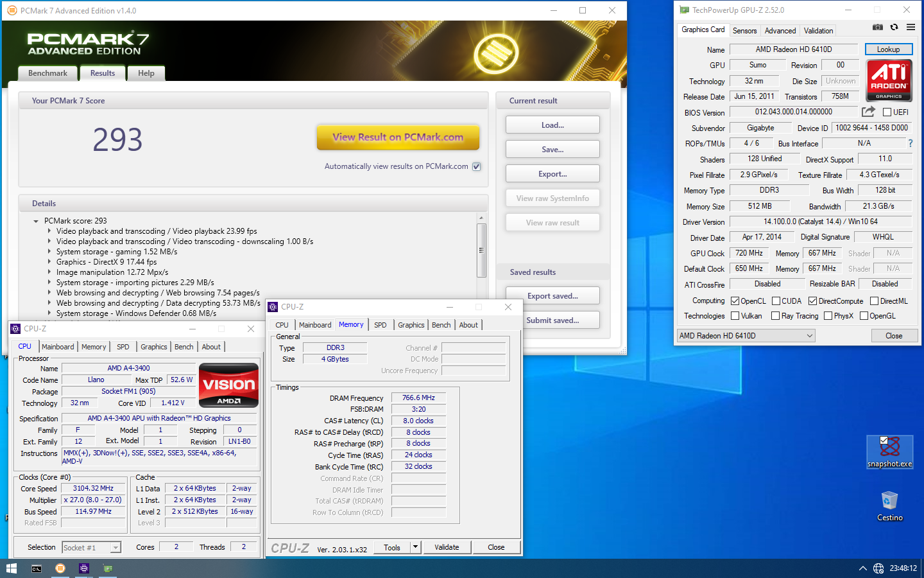Image resolution: width=924 pixels, height=578 pixels.
Task: Click the language globe icon in system tray
Action: 878,568
